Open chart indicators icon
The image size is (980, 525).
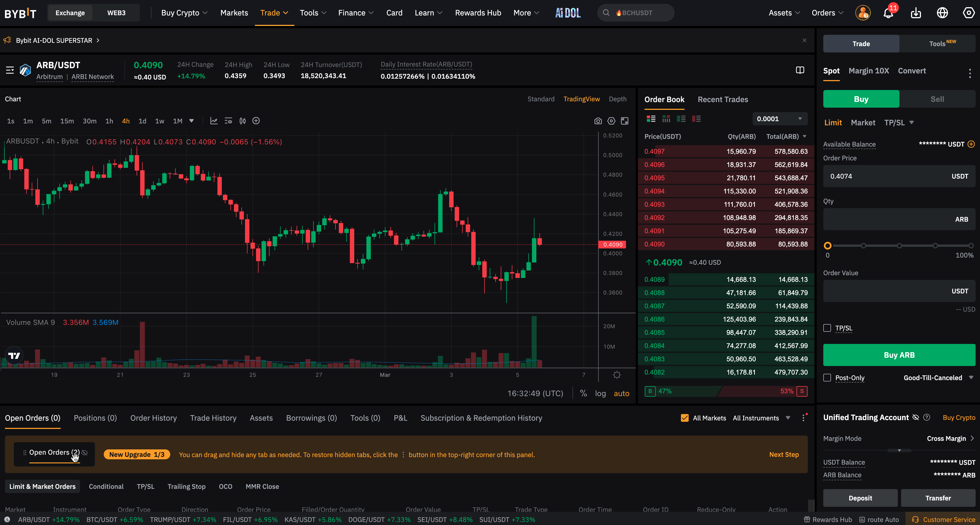[214, 121]
